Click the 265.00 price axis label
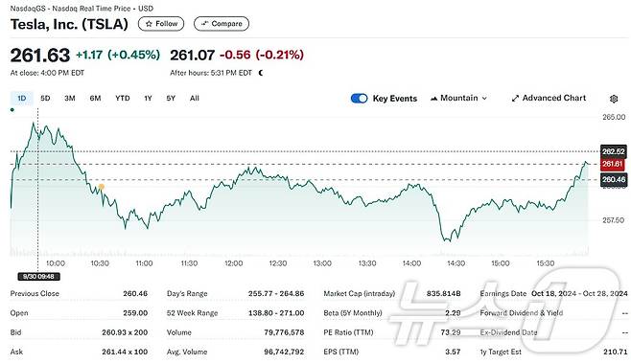This screenshot has height=364, width=631. click(x=614, y=117)
